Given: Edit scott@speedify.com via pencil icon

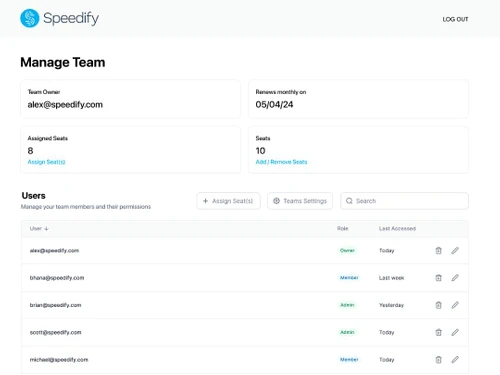Looking at the screenshot, I should pyautogui.click(x=455, y=332).
